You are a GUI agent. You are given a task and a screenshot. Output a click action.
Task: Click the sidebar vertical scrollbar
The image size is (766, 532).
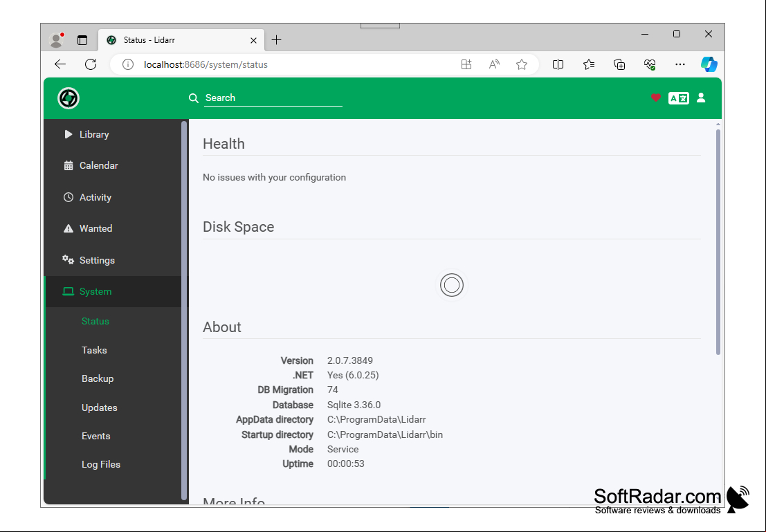tap(184, 311)
